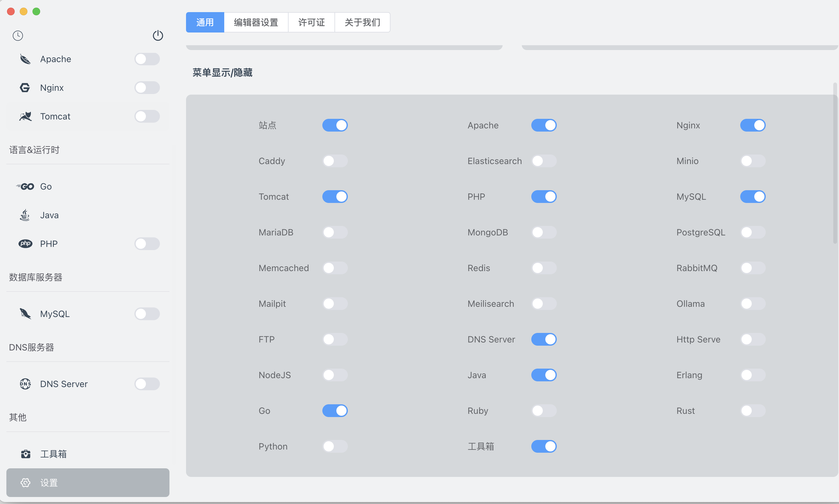Enable the Ruby menu toggle

544,411
